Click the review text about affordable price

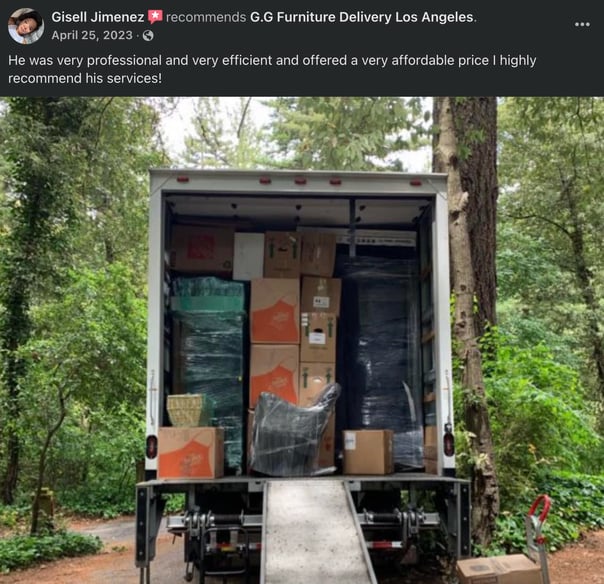[x=272, y=69]
